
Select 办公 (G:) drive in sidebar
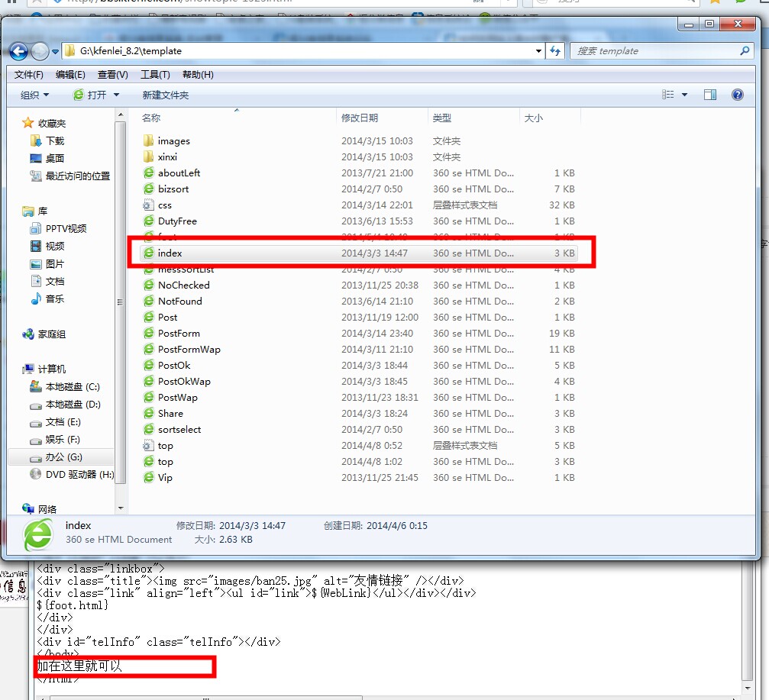(x=63, y=456)
